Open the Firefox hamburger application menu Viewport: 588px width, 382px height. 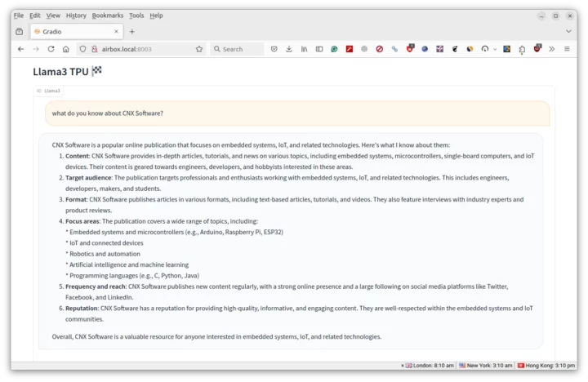[x=567, y=49]
